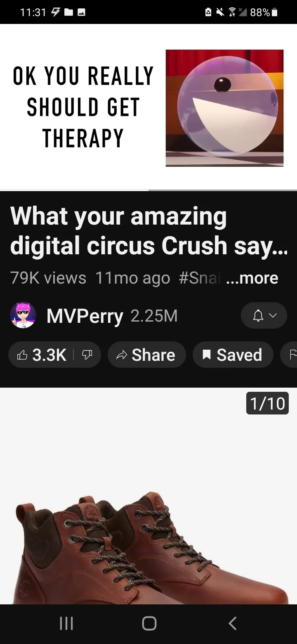
Task: Seek using the video progress bar
Action: (148, 190)
